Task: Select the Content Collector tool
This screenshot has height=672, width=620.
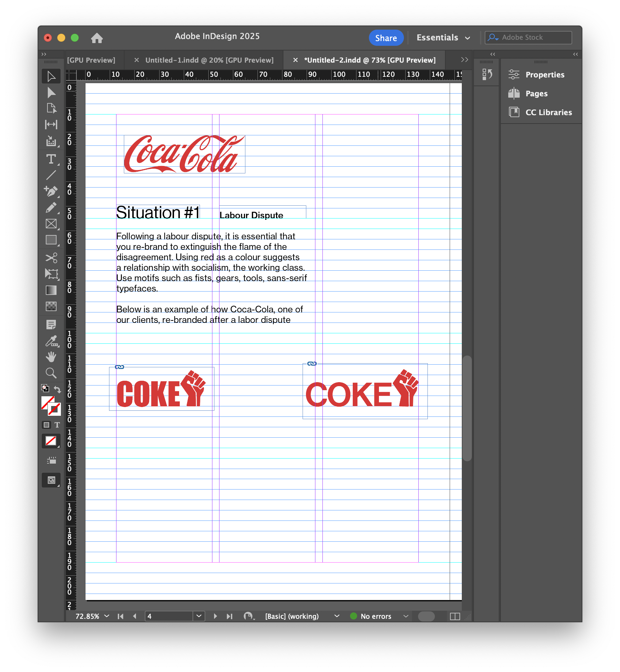Action: pyautogui.click(x=51, y=141)
